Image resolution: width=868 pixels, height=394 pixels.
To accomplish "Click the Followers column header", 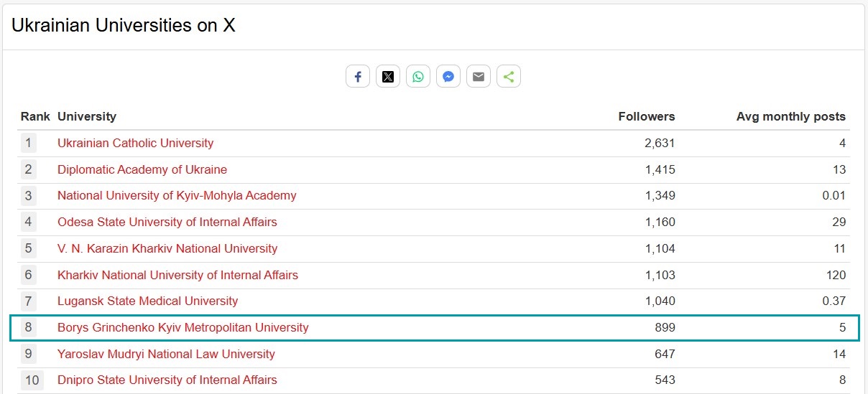I will (646, 116).
